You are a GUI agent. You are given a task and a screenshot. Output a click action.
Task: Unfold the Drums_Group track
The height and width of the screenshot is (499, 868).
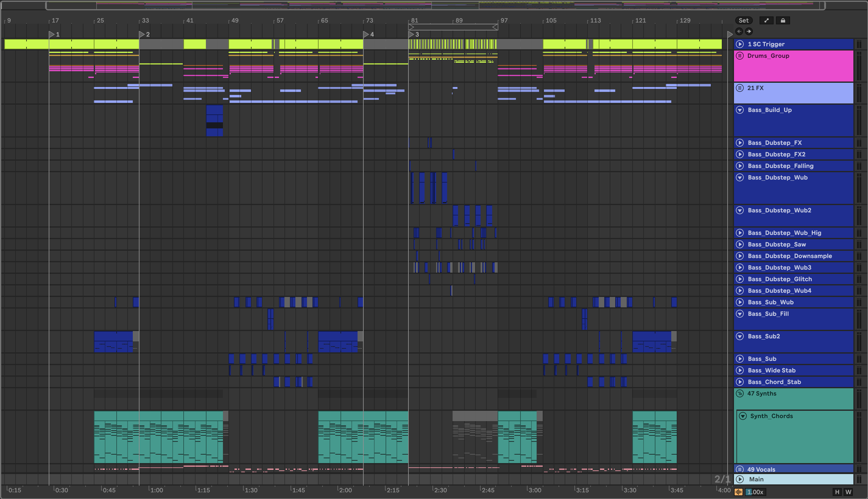tap(740, 56)
